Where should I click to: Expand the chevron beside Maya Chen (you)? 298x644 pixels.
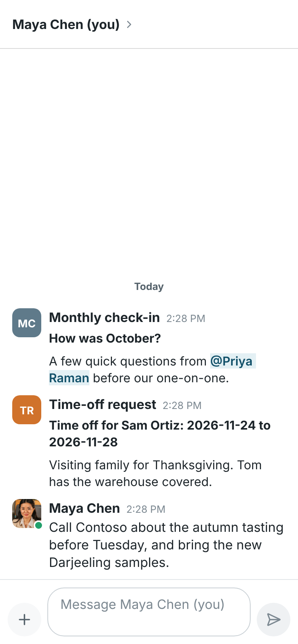click(x=129, y=24)
